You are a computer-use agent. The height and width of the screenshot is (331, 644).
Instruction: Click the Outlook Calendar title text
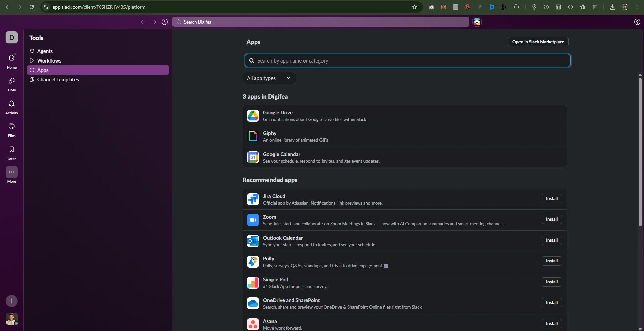(x=283, y=238)
